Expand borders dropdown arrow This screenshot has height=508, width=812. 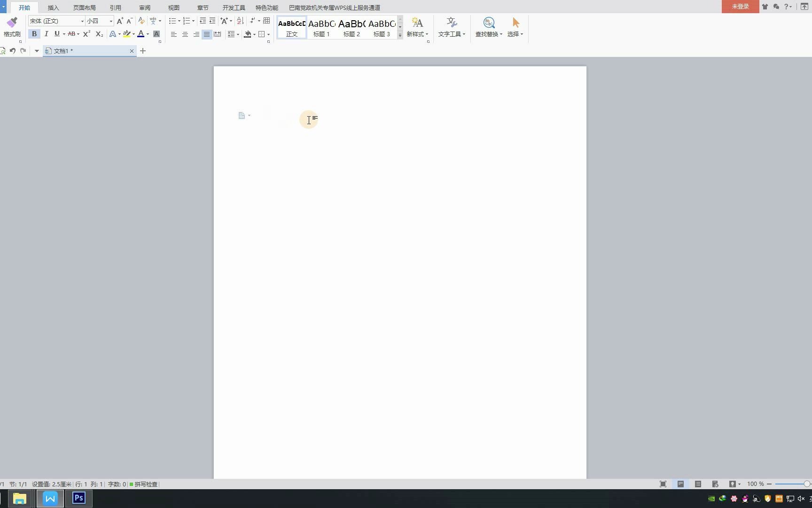(x=268, y=34)
